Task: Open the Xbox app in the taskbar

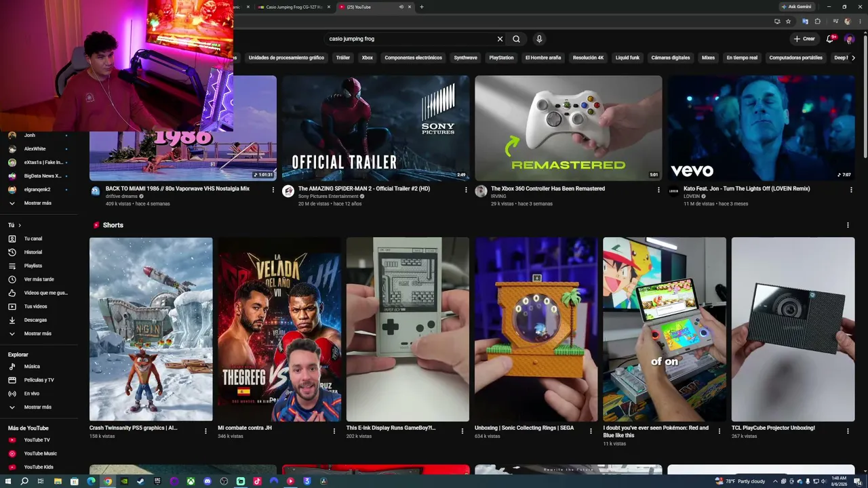Action: [191, 481]
